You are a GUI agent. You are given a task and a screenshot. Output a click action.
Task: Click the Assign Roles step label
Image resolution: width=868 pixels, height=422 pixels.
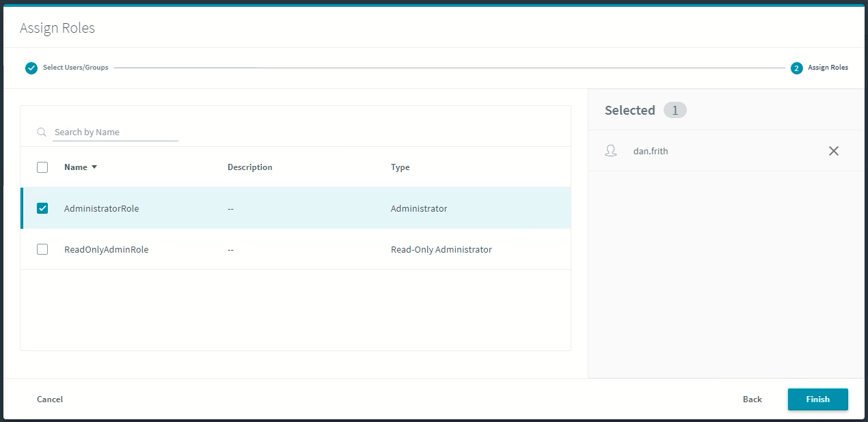tap(828, 68)
